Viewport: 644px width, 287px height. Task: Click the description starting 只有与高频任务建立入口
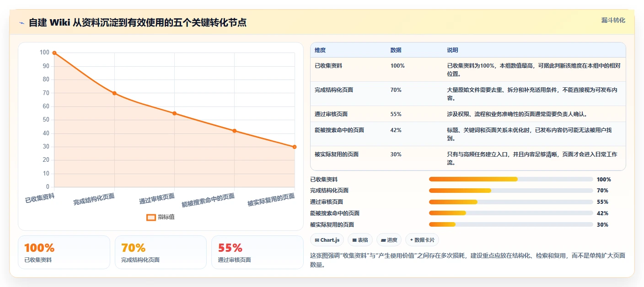532,159
